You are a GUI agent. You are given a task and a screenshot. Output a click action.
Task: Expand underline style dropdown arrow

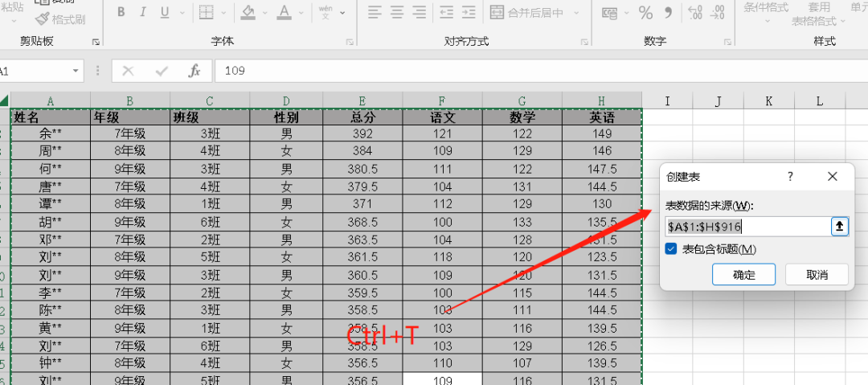pyautogui.click(x=181, y=13)
